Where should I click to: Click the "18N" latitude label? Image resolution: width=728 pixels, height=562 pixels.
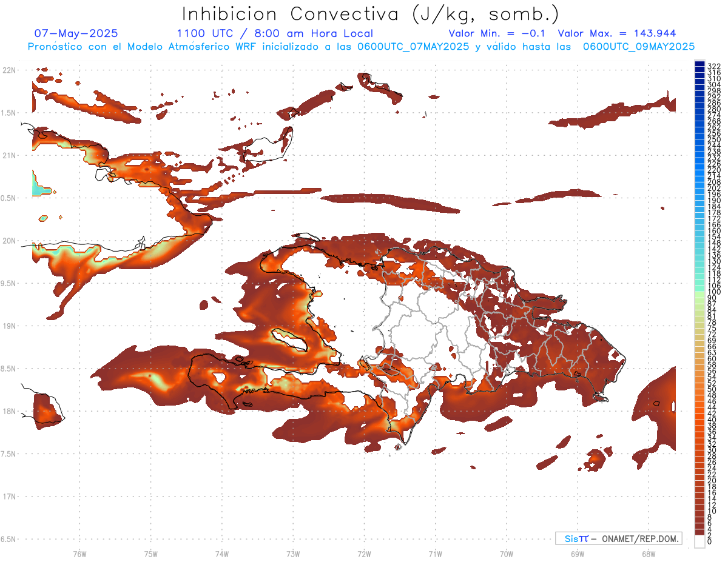[9, 411]
